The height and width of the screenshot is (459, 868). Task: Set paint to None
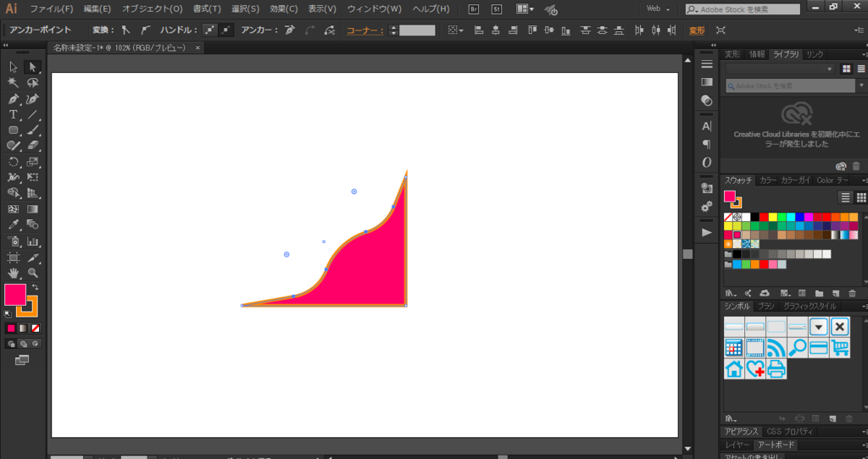click(36, 329)
